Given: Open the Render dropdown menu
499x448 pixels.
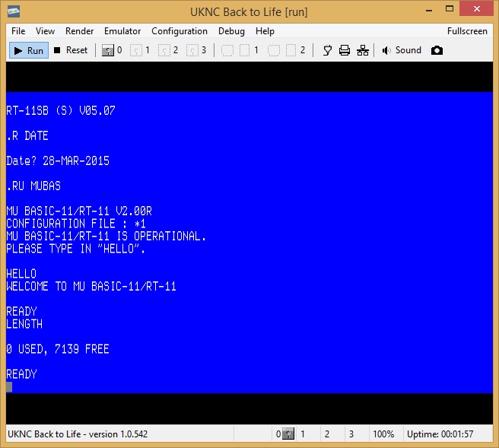Looking at the screenshot, I should pos(80,31).
